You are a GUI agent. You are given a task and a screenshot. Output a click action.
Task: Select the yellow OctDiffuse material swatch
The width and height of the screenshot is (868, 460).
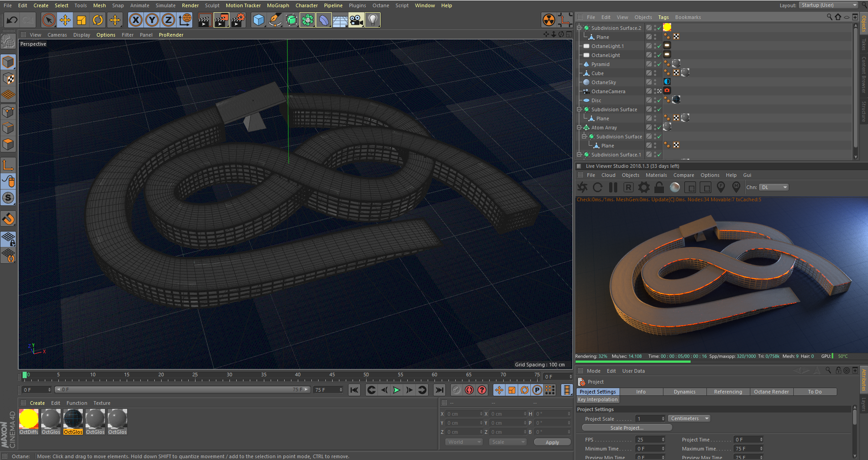point(29,419)
